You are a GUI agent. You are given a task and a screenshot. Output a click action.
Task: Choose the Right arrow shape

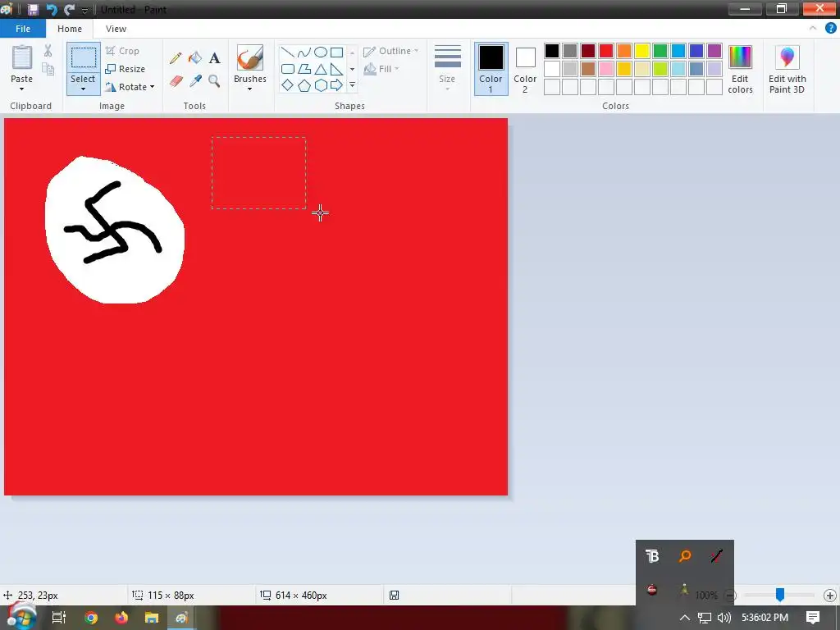(x=336, y=85)
